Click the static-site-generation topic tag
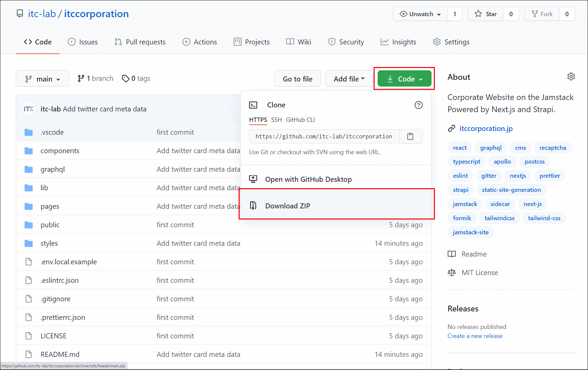Screen dimensions: 588x370 pos(511,190)
